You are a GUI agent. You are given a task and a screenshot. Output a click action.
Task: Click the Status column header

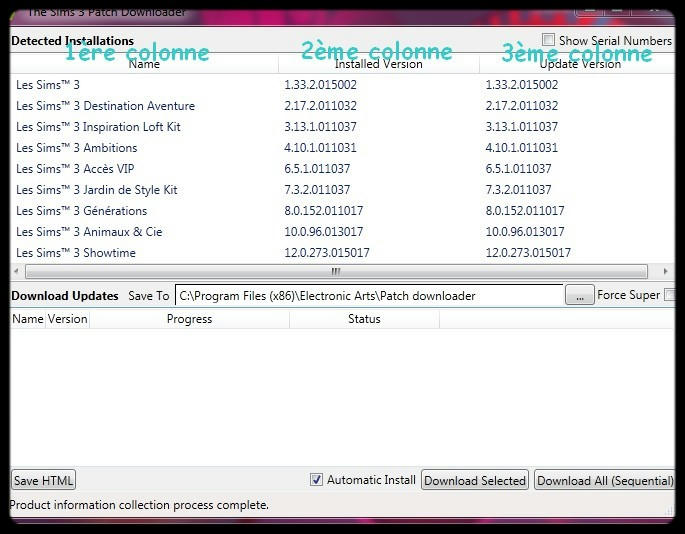pos(364,319)
